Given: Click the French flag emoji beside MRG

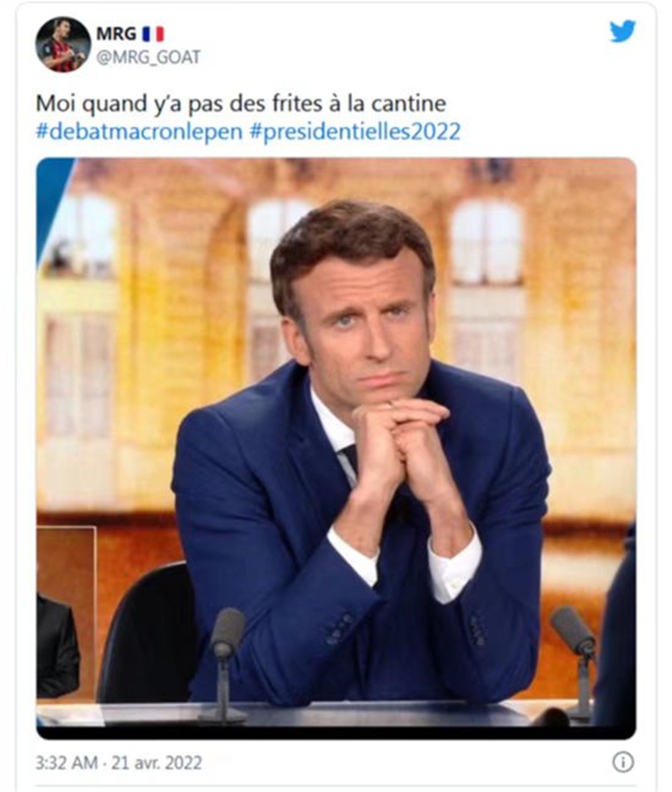Looking at the screenshot, I should 153,34.
